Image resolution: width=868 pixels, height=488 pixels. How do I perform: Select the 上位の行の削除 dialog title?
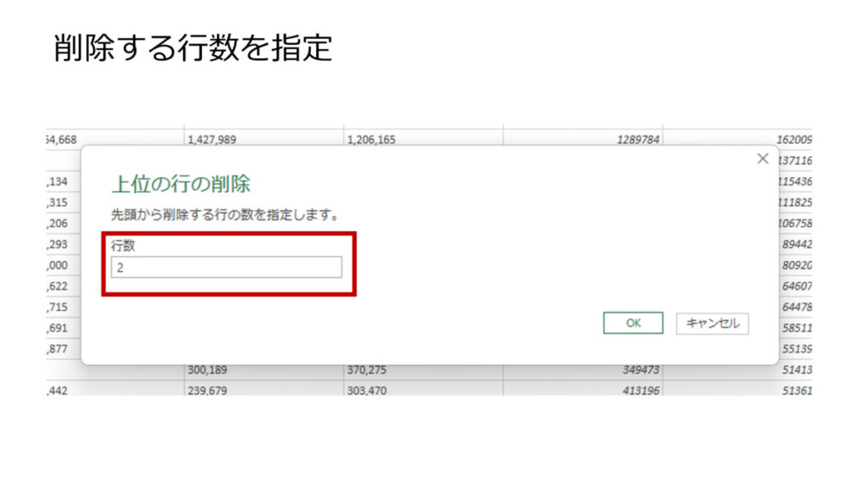tap(181, 184)
